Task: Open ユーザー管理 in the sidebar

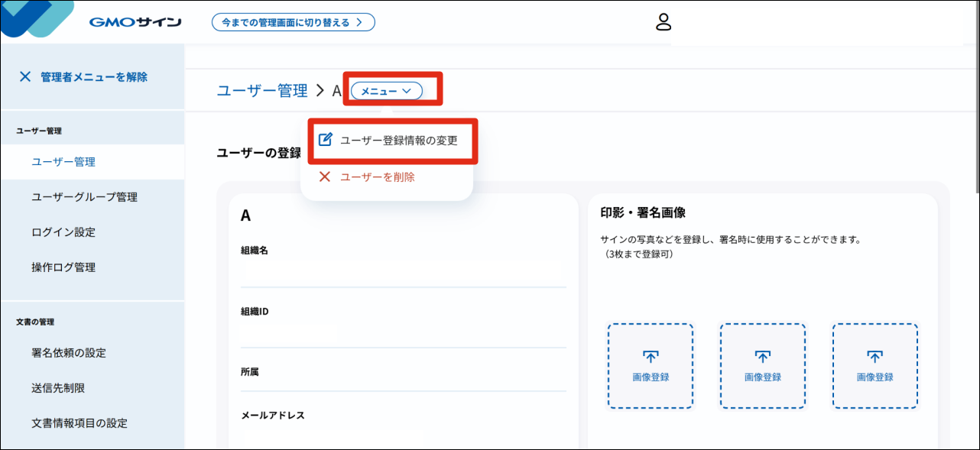Action: point(63,162)
